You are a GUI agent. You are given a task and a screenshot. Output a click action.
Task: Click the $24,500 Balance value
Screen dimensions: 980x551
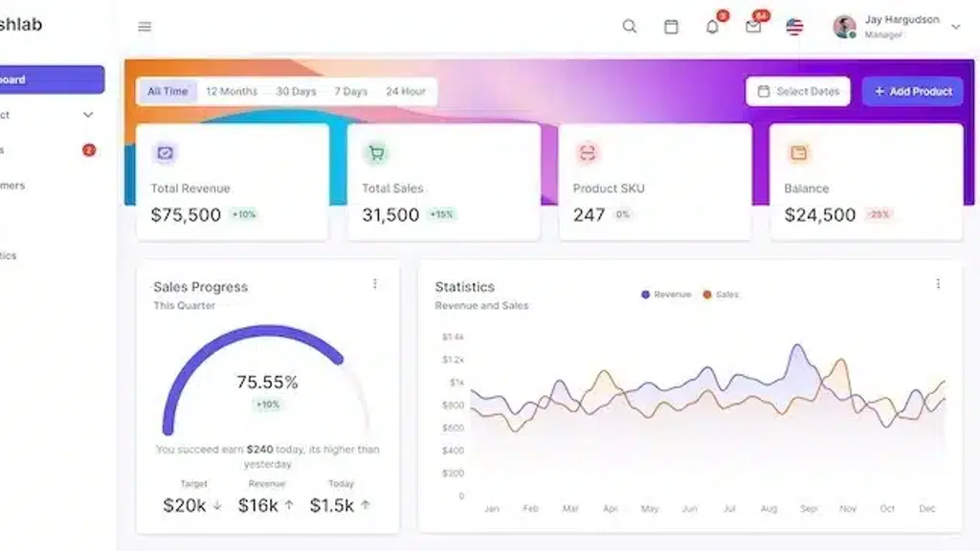[x=820, y=215]
